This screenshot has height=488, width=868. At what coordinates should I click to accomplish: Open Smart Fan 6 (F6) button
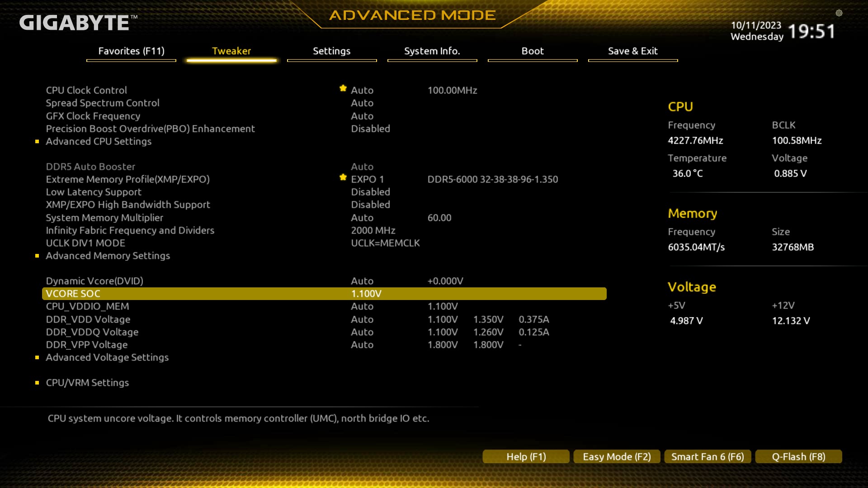(708, 457)
